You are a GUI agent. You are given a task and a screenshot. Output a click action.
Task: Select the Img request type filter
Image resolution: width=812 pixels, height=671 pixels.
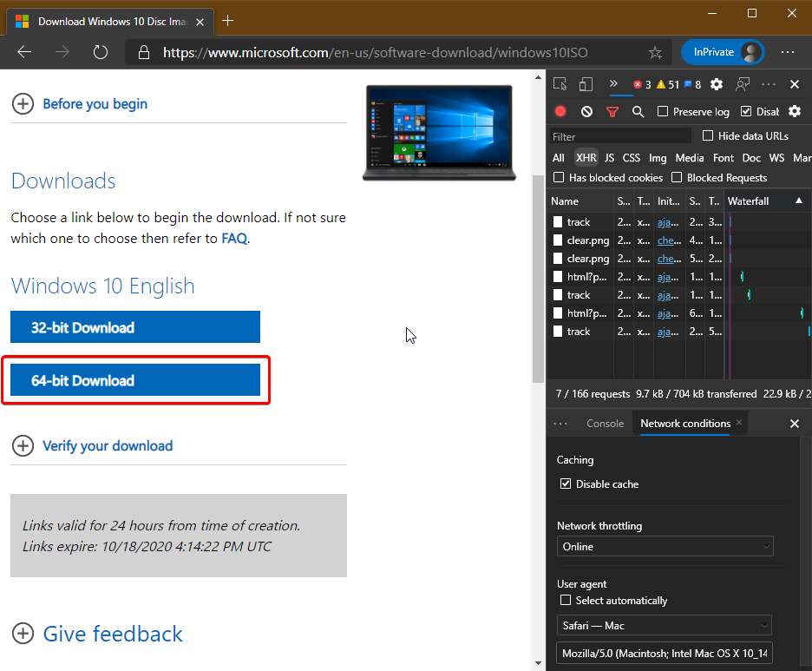click(658, 158)
